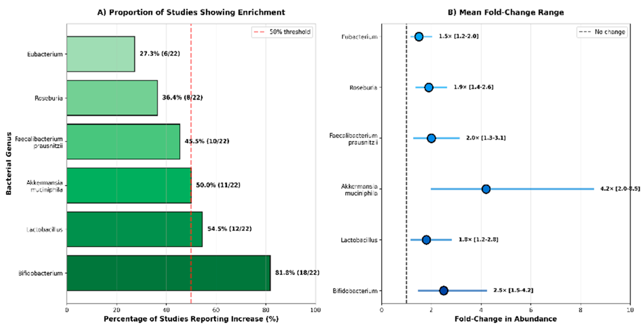Image resolution: width=644 pixels, height=332 pixels.
Task: Click the '2.0× [1.3-3.1]' annotation
Action: (486, 138)
